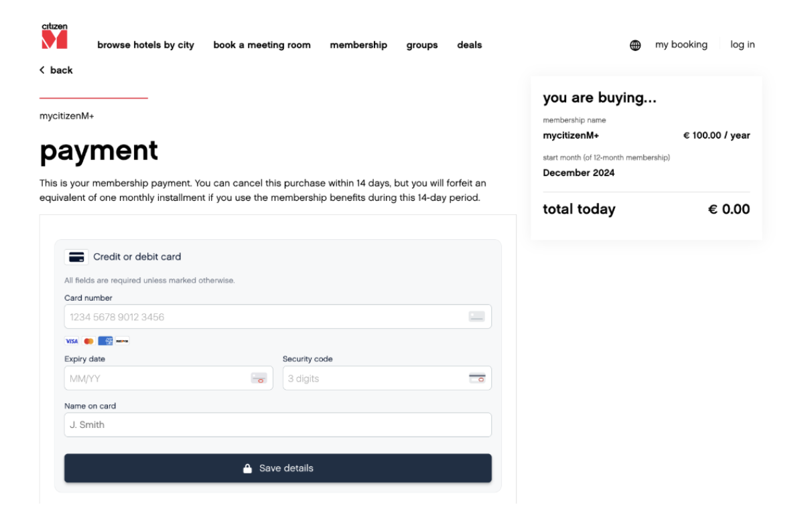Open the membership navigation item
The image size is (812, 517).
click(x=358, y=45)
